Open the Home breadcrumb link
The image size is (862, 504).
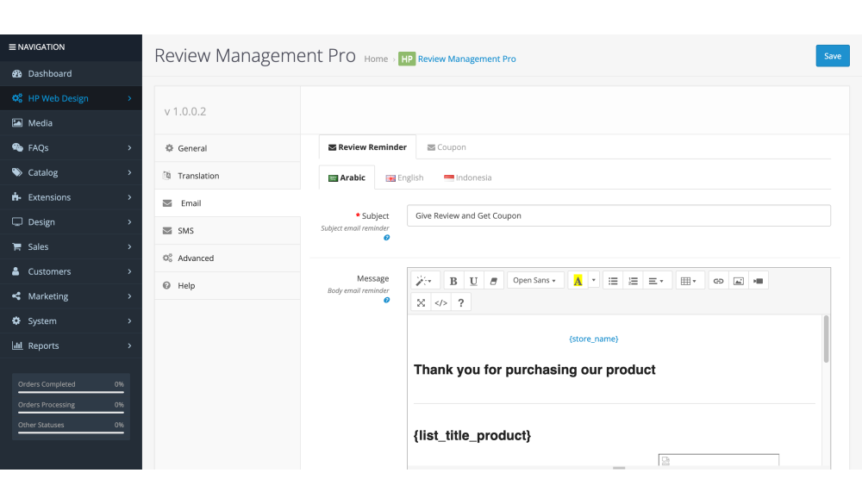(376, 59)
